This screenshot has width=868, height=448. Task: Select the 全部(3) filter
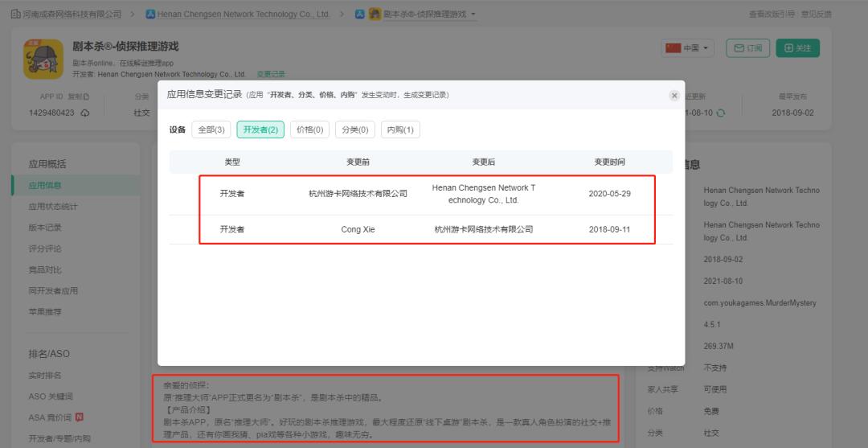(212, 129)
